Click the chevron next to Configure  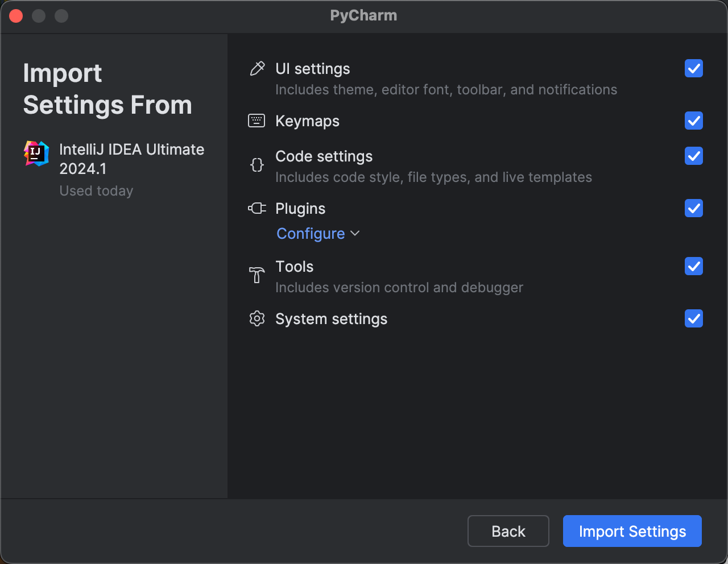(355, 233)
